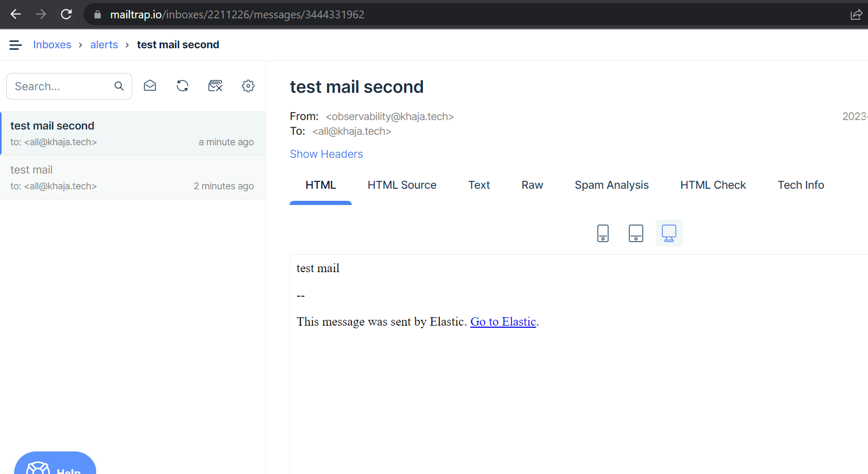Open the Text tab
This screenshot has width=868, height=474.
[x=479, y=185]
